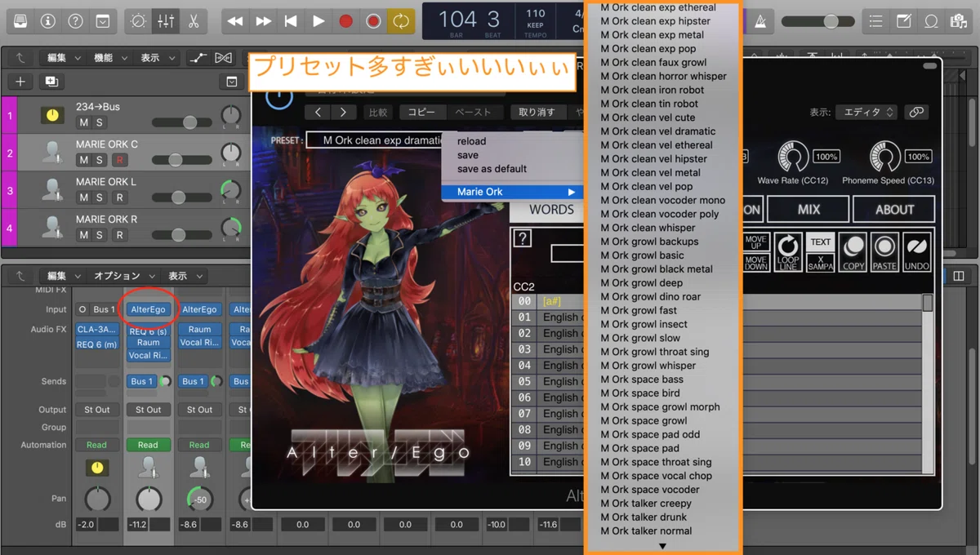Screen dimensions: 980x555
Task: Click the Capture Recording button
Action: coord(373,21)
